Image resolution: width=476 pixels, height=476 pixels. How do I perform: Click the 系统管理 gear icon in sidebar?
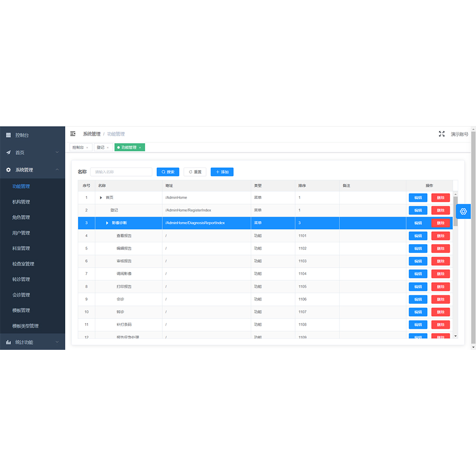point(8,170)
